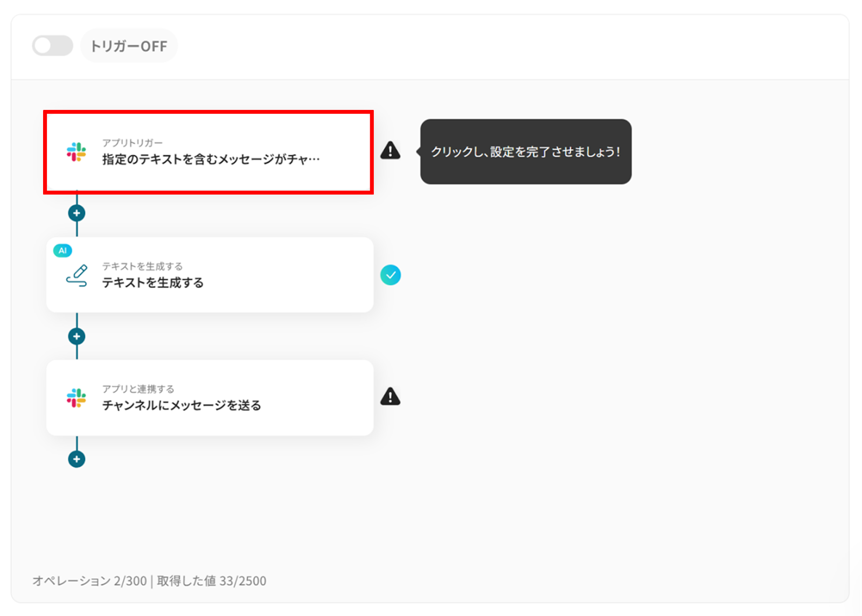This screenshot has width=862, height=616.
Task: Click warning icon beside the app trigger step
Action: click(x=391, y=150)
